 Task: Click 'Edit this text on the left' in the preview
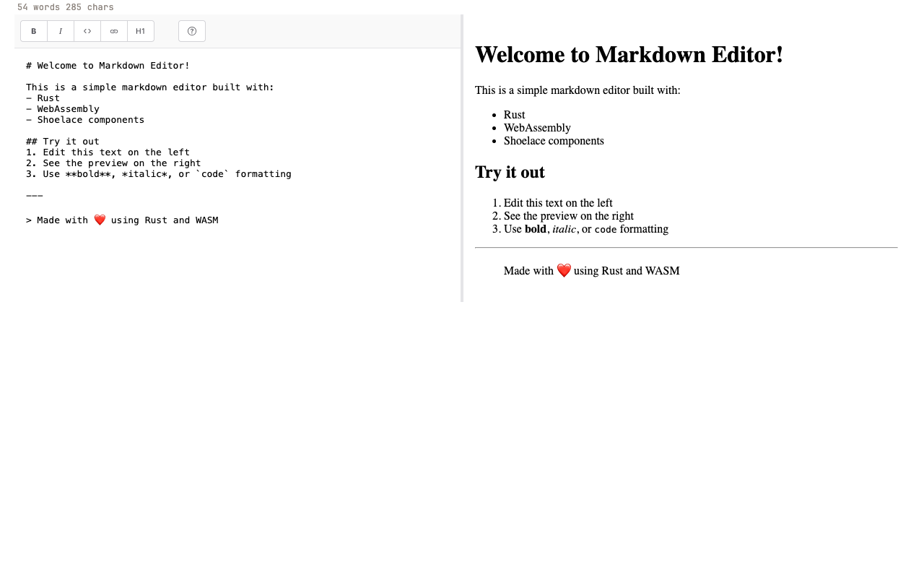558,203
